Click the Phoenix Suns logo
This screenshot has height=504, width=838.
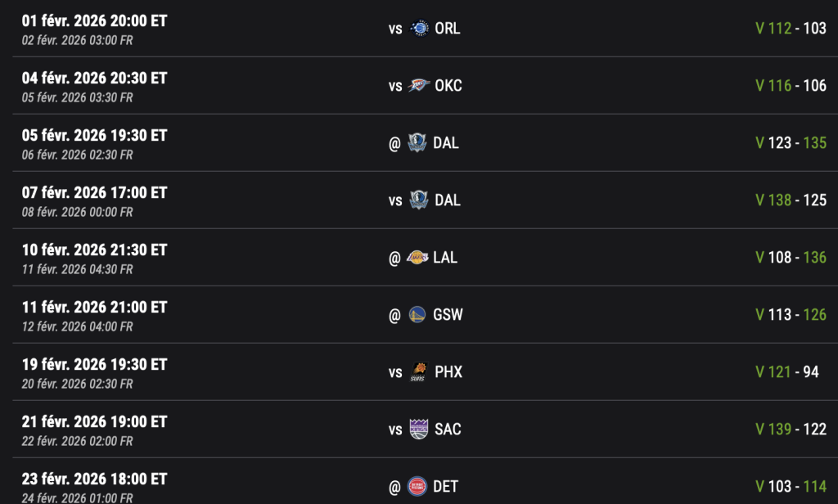pos(419,372)
